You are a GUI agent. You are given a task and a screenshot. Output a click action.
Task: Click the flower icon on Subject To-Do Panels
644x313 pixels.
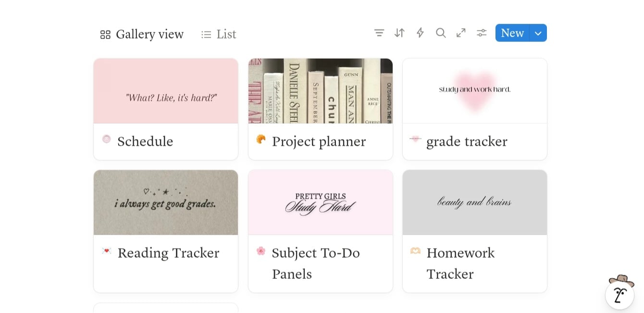point(261,251)
